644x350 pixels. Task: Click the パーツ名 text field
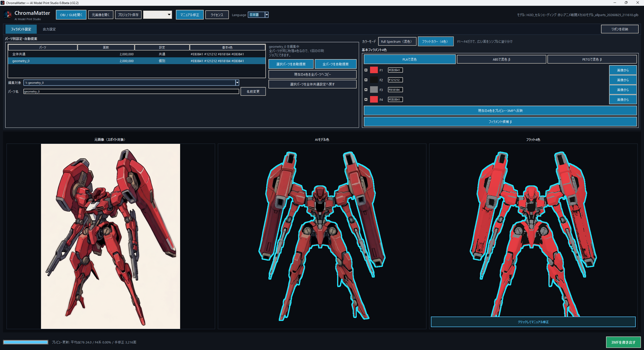pyautogui.click(x=131, y=92)
